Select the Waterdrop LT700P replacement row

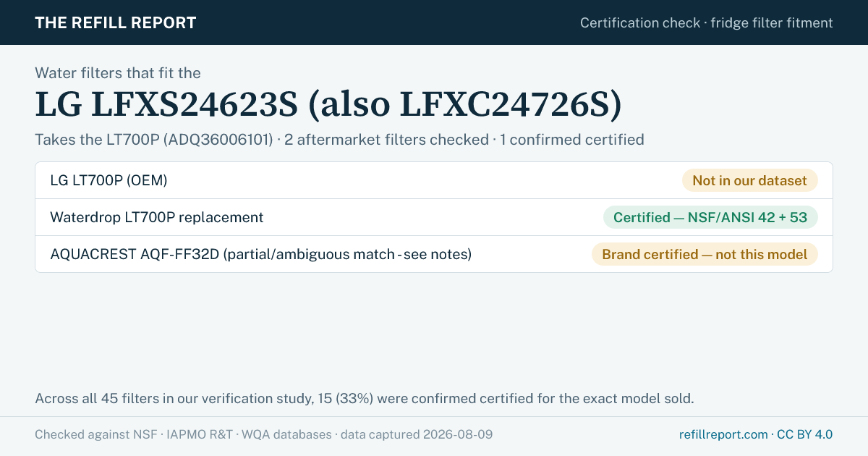tap(434, 217)
